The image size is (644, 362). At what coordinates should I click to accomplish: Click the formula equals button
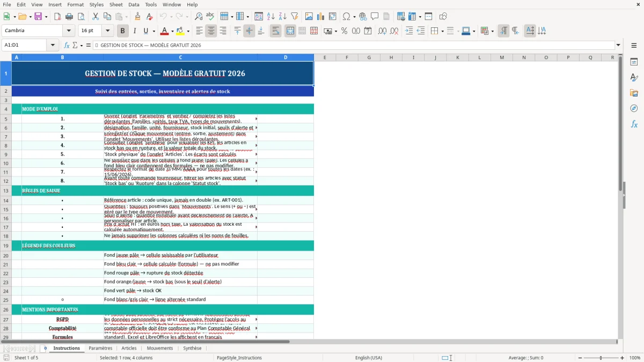(89, 45)
